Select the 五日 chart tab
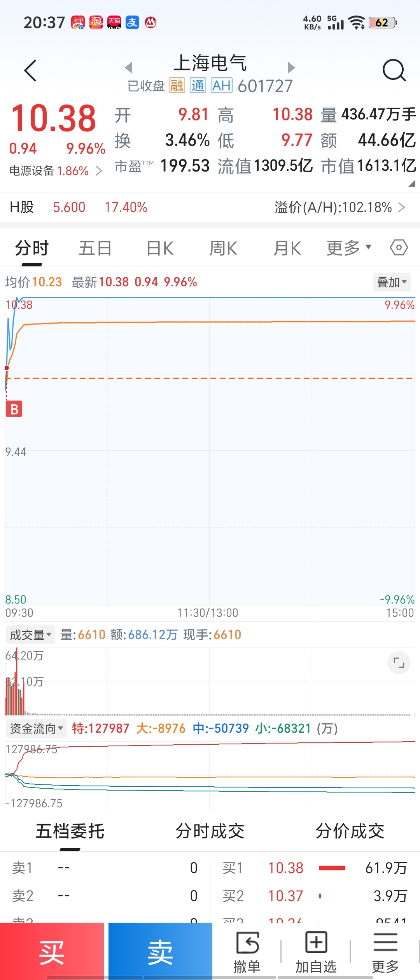Screen dimensions: 420x980 pyautogui.click(x=95, y=248)
